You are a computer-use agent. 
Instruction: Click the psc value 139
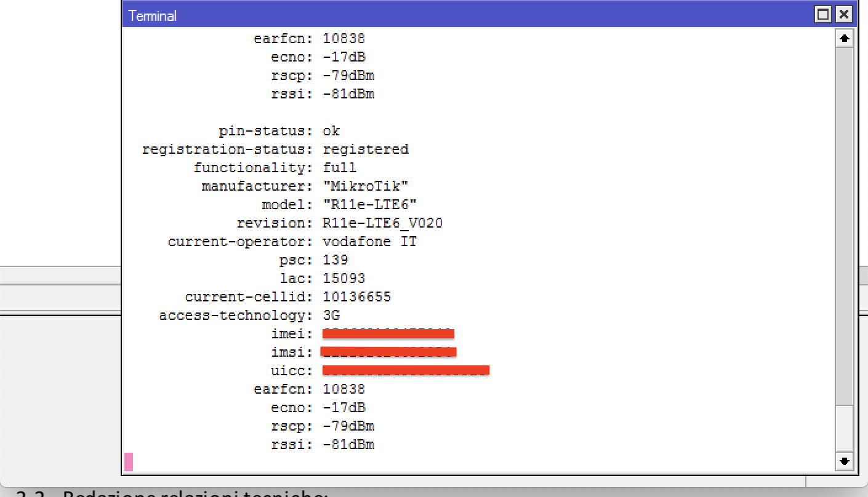(x=336, y=260)
